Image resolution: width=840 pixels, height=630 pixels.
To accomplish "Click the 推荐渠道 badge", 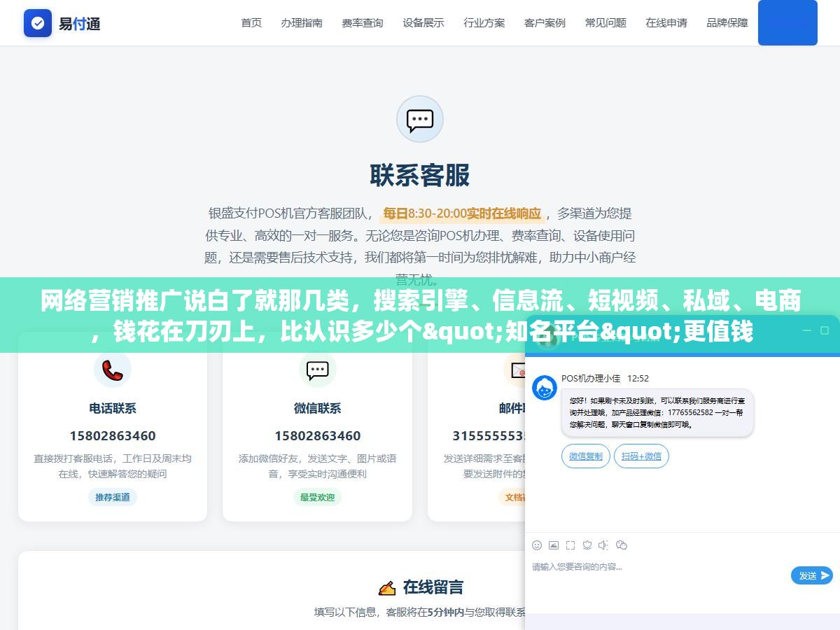I will click(113, 497).
